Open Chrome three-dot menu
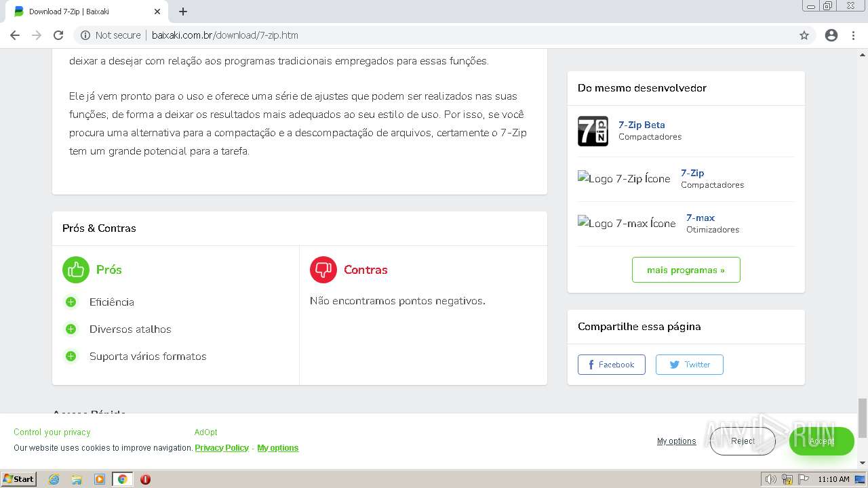The width and height of the screenshot is (868, 488). (x=853, y=35)
